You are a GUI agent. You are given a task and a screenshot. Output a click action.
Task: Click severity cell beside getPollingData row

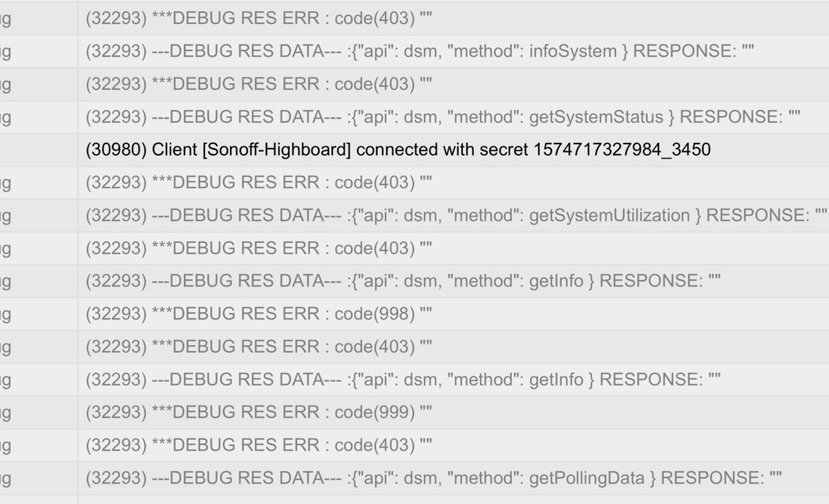click(x=39, y=478)
